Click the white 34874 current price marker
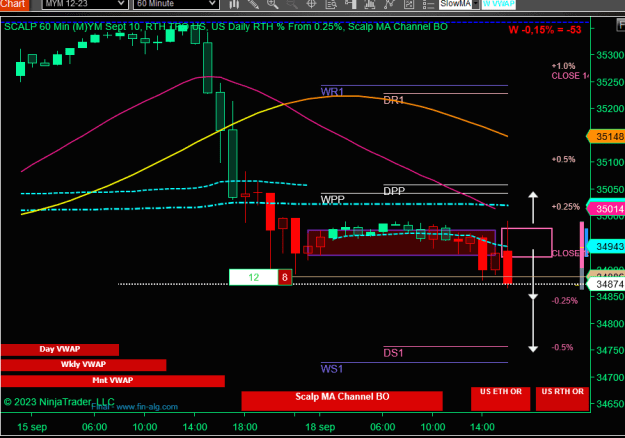This screenshot has width=625, height=438. [606, 284]
